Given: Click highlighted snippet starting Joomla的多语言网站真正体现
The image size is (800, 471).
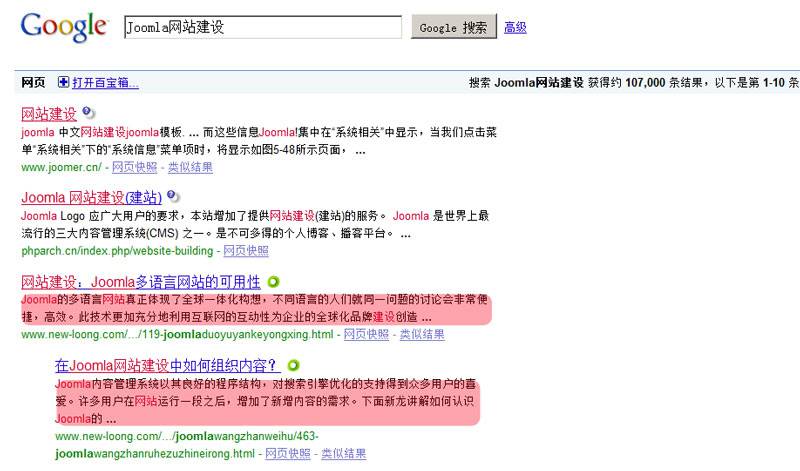Looking at the screenshot, I should click(256, 308).
